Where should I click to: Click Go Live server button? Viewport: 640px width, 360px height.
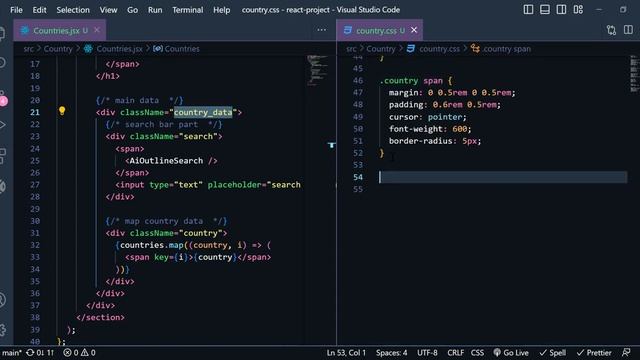[x=511, y=353]
